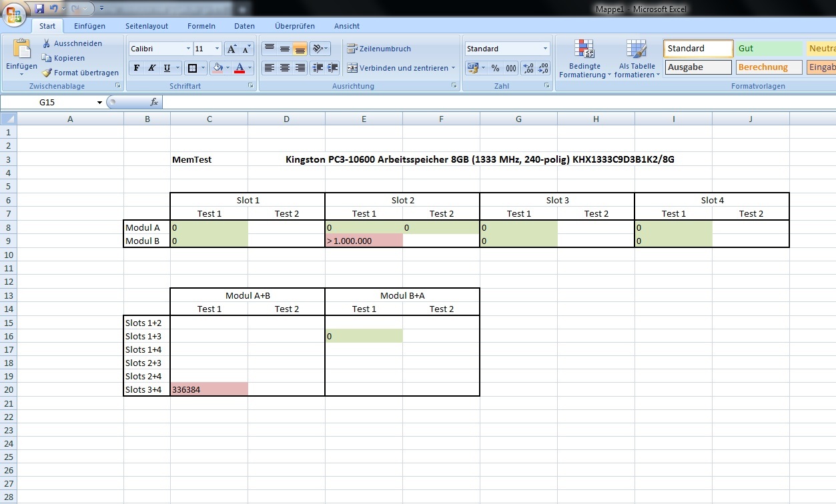Apply Ausgabe cell style
836x504 pixels.
[699, 67]
